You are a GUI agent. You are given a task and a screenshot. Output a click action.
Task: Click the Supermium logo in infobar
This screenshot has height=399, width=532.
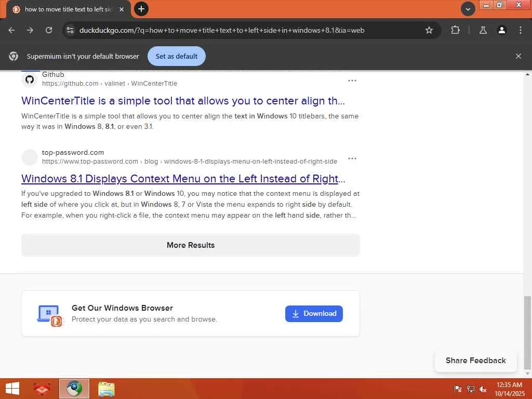[14, 56]
